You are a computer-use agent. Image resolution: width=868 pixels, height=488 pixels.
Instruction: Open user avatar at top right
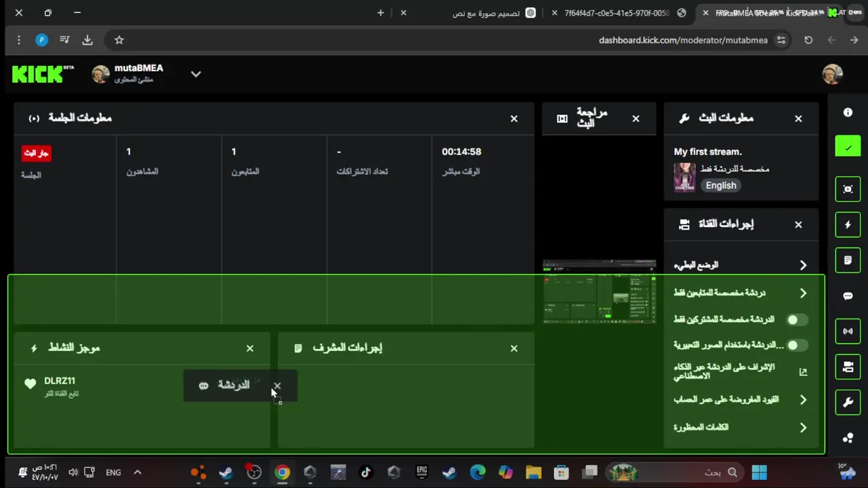(x=832, y=74)
